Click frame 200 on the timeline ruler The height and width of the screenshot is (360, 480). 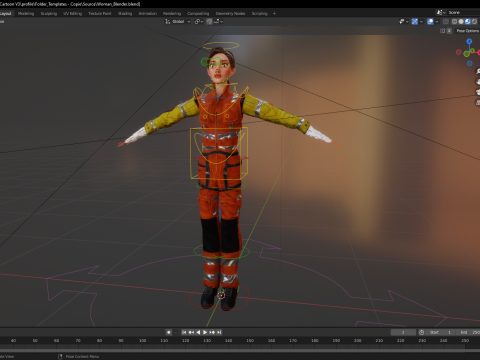[357, 341]
